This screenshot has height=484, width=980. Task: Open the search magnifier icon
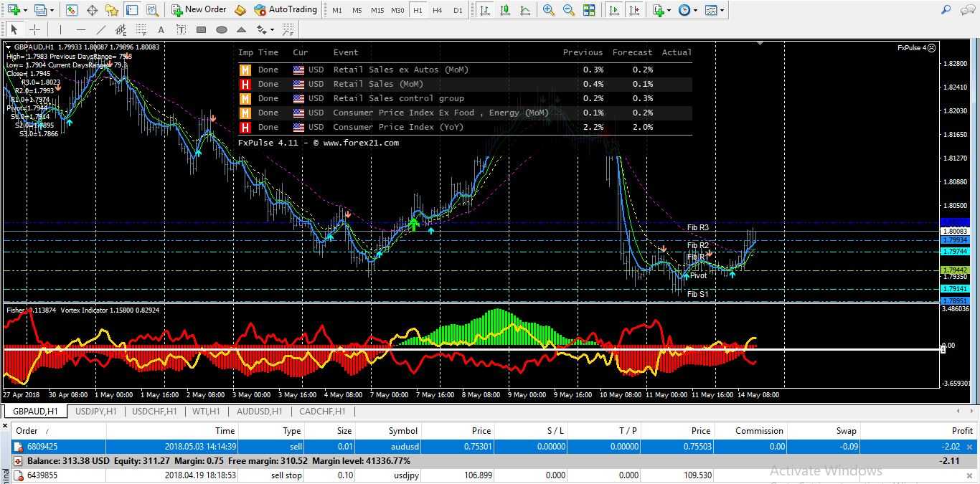click(x=946, y=10)
